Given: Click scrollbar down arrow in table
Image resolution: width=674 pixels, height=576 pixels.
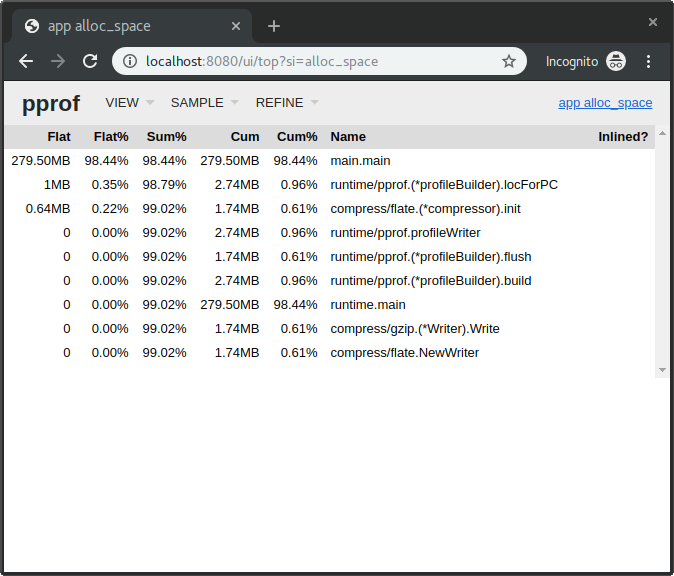Looking at the screenshot, I should [662, 370].
